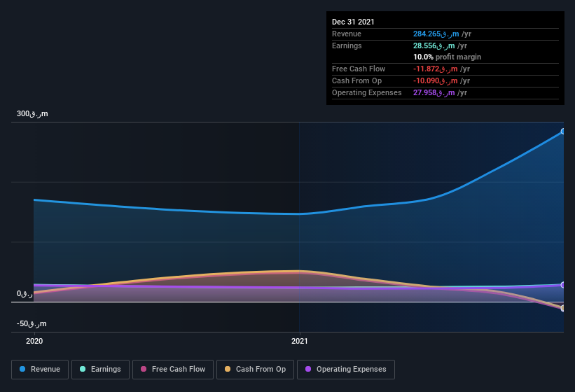The width and height of the screenshot is (575, 392).
Task: Toggle the Free Cash Flow legend button
Action: (173, 370)
